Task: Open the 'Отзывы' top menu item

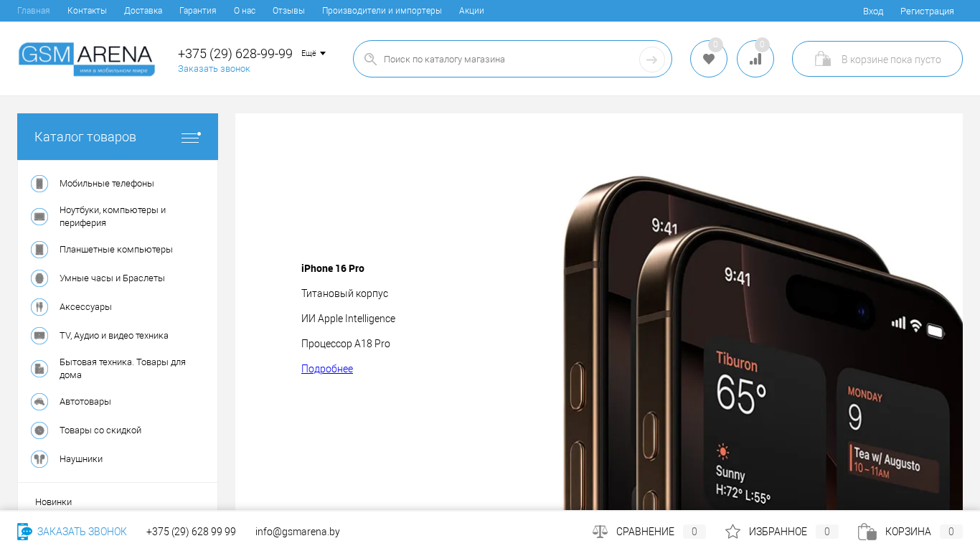Action: click(288, 11)
